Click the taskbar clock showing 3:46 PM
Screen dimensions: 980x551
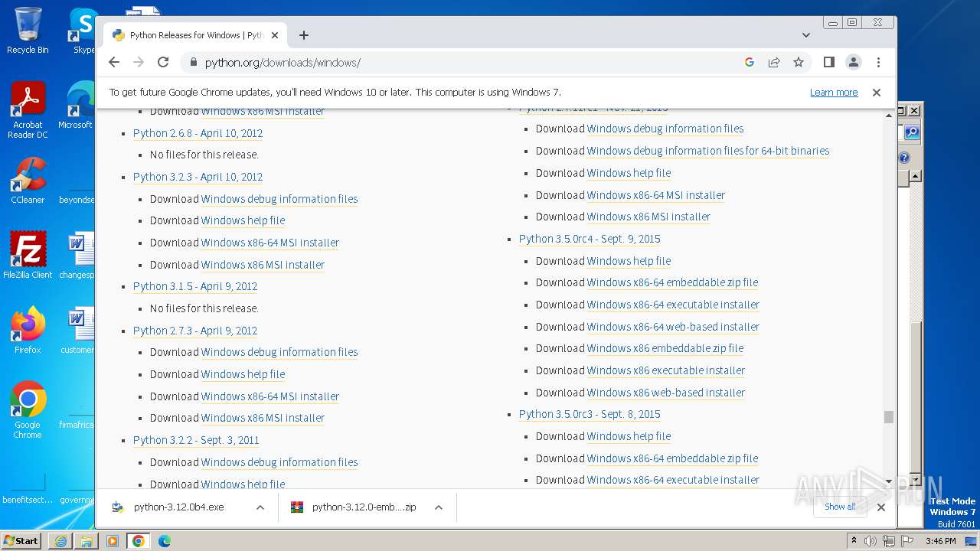[x=941, y=541]
